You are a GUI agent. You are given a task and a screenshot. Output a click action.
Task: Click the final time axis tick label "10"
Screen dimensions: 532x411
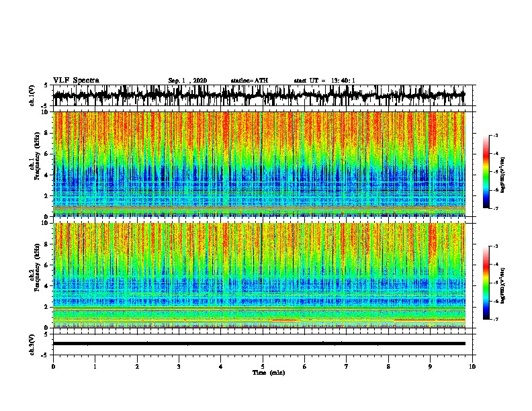(x=472, y=367)
